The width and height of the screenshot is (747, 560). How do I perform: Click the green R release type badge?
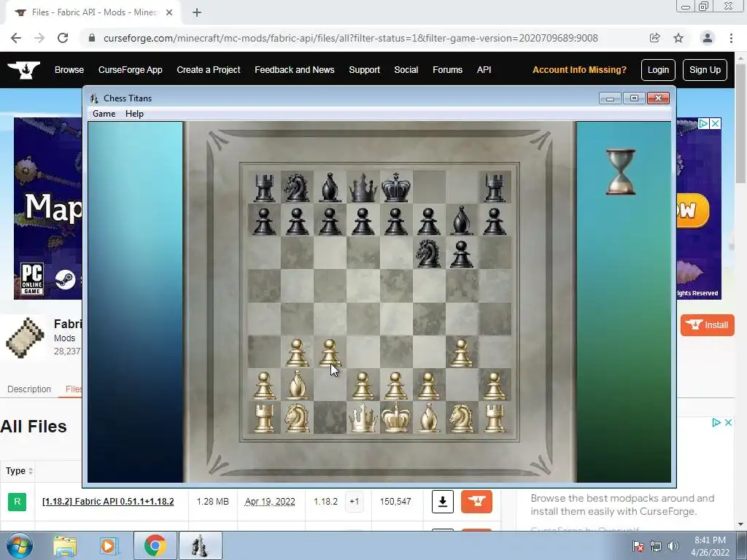(x=18, y=502)
